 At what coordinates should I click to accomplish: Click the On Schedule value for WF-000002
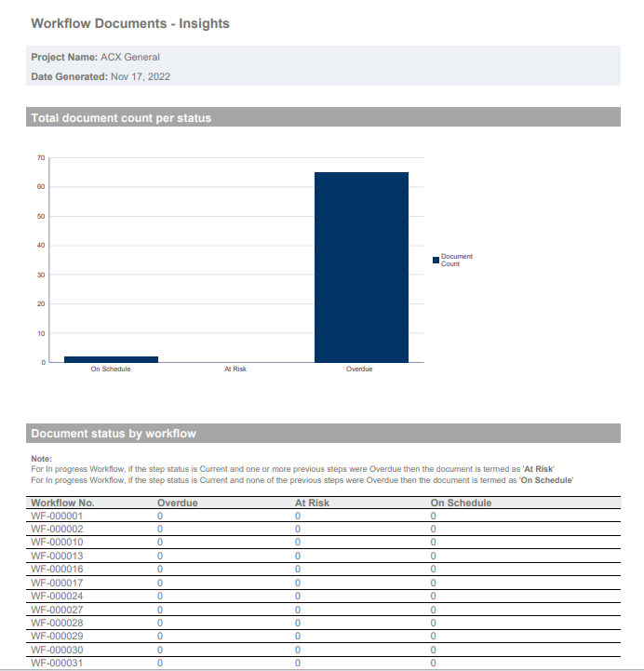click(434, 530)
